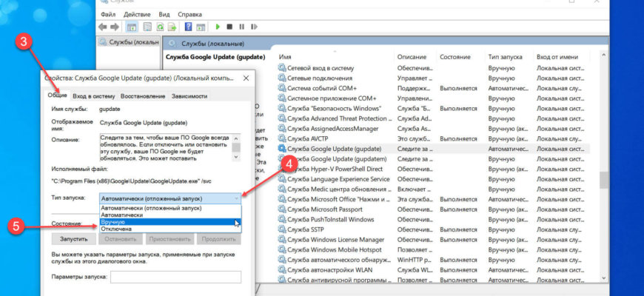
Task: Select Службы (локальн node in the console tree
Action: [x=129, y=42]
